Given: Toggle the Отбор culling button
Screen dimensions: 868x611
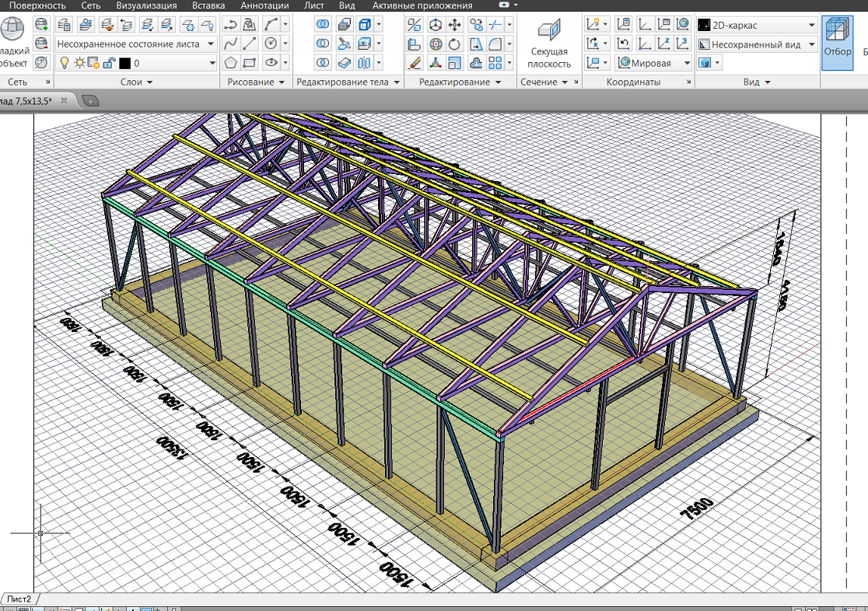Looking at the screenshot, I should pos(837,44).
